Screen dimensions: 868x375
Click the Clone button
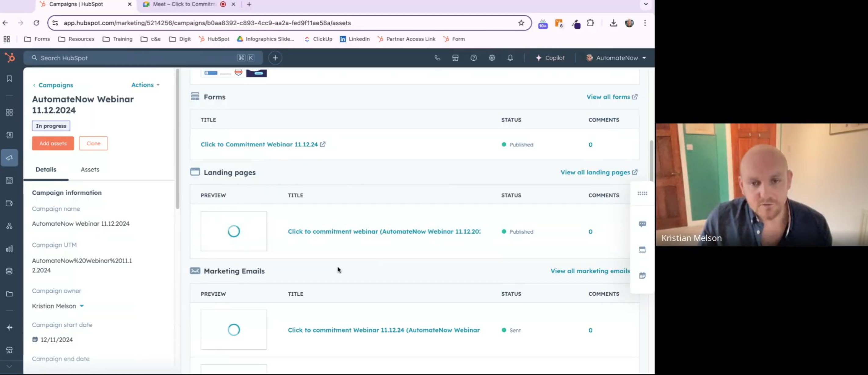93,143
